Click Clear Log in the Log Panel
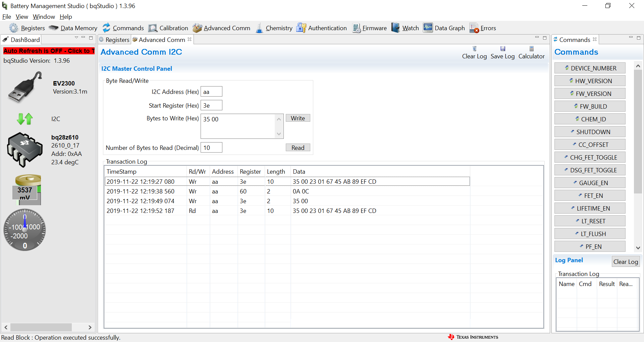 click(626, 262)
